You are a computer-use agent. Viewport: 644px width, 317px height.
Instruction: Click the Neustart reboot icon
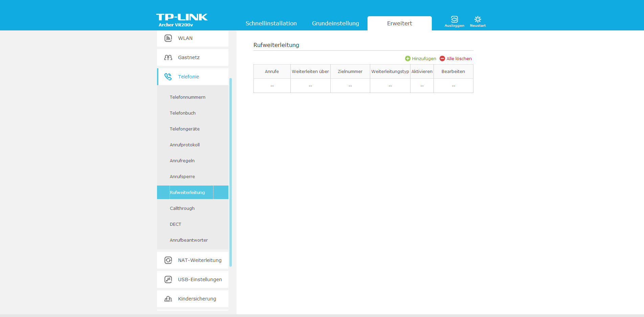[x=478, y=19]
